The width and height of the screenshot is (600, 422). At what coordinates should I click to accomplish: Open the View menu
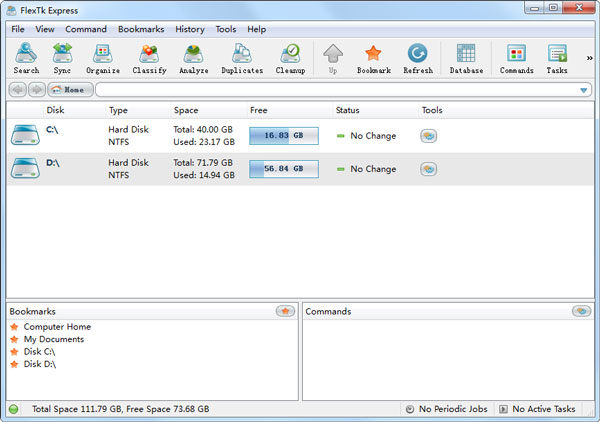[x=45, y=29]
